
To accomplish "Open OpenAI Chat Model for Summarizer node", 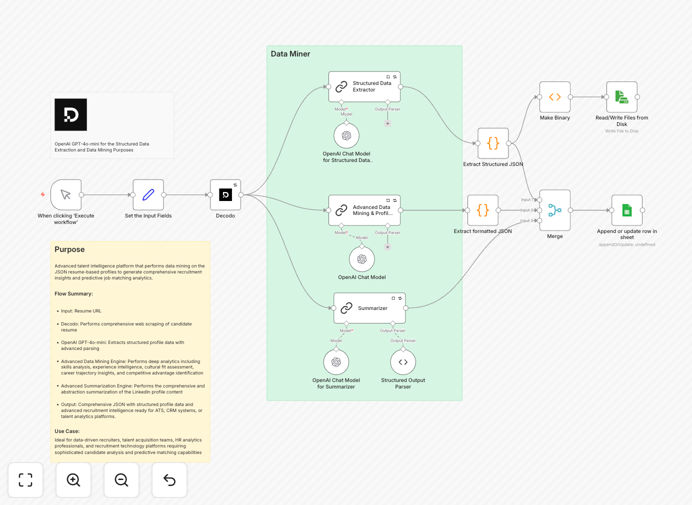I will click(x=336, y=362).
